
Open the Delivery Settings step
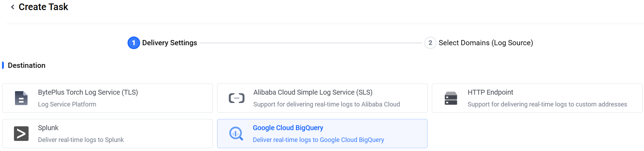tap(169, 43)
